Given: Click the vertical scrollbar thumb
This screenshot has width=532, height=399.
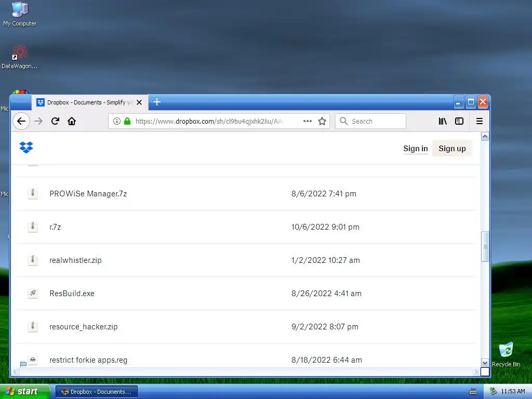Looking at the screenshot, I should click(x=485, y=247).
